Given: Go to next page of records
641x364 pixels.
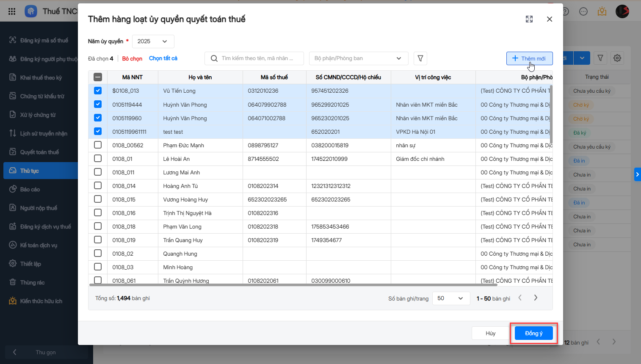Looking at the screenshot, I should tap(536, 298).
